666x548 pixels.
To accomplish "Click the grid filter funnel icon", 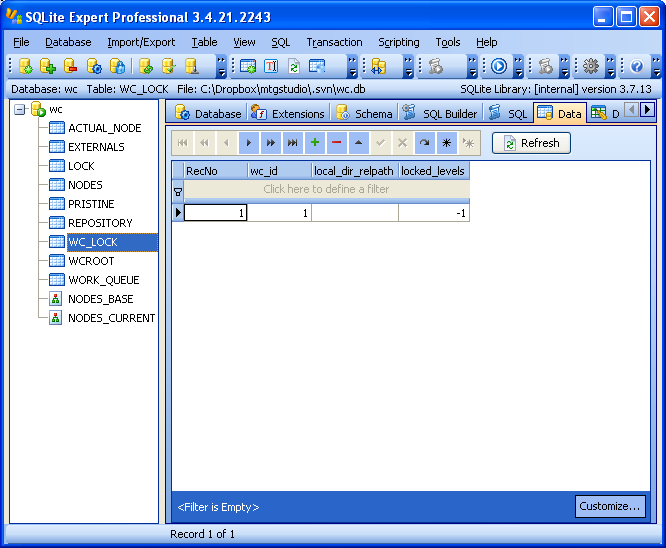I will click(x=178, y=192).
